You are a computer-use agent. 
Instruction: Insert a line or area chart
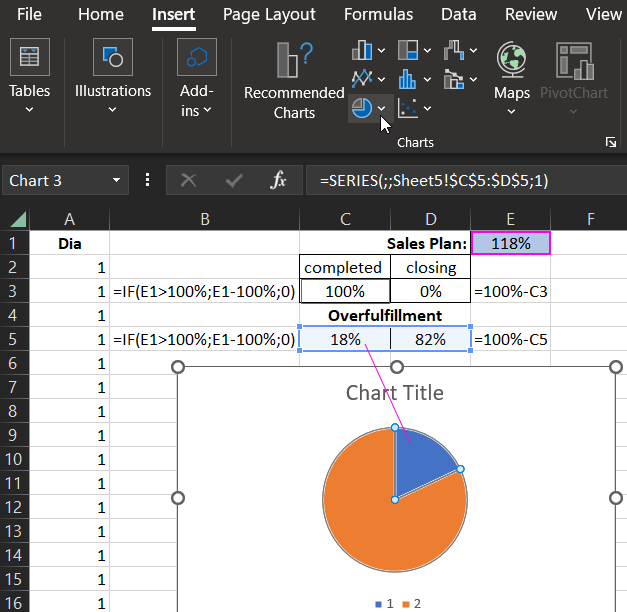362,78
